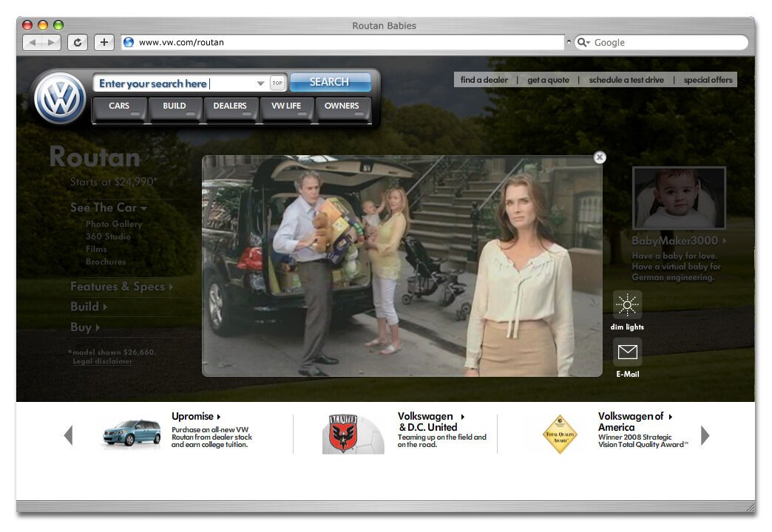This screenshot has height=532, width=772.
Task: Open the BUILD menu
Action: (x=175, y=109)
